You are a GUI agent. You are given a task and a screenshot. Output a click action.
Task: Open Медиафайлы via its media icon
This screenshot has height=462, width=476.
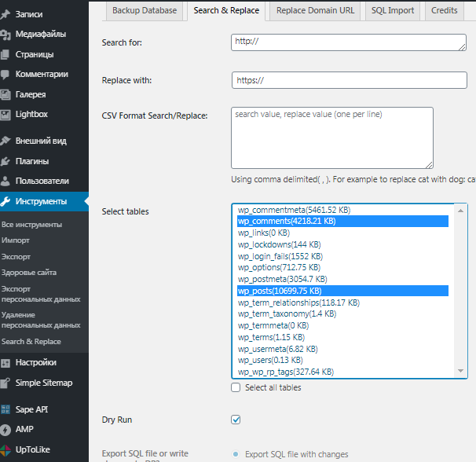point(5,34)
